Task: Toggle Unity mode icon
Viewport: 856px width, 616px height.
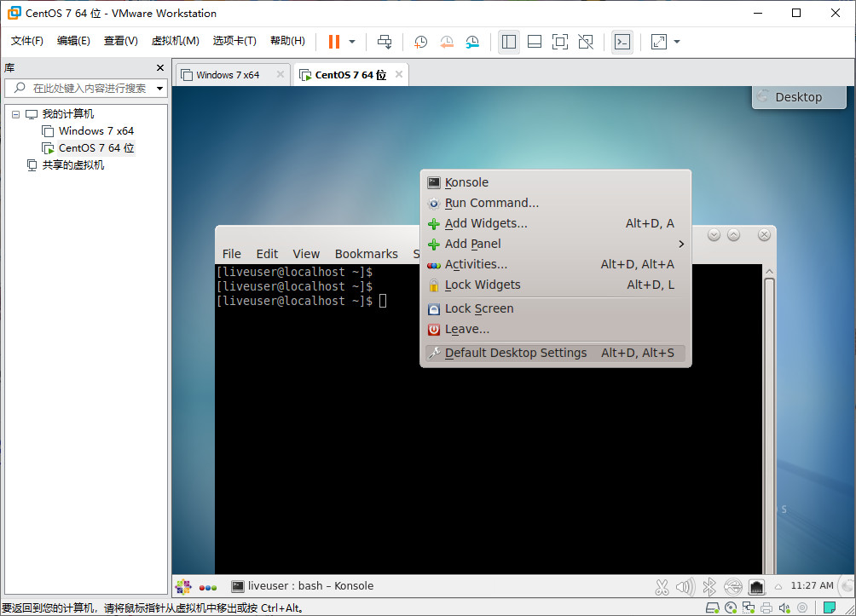Action: [586, 42]
